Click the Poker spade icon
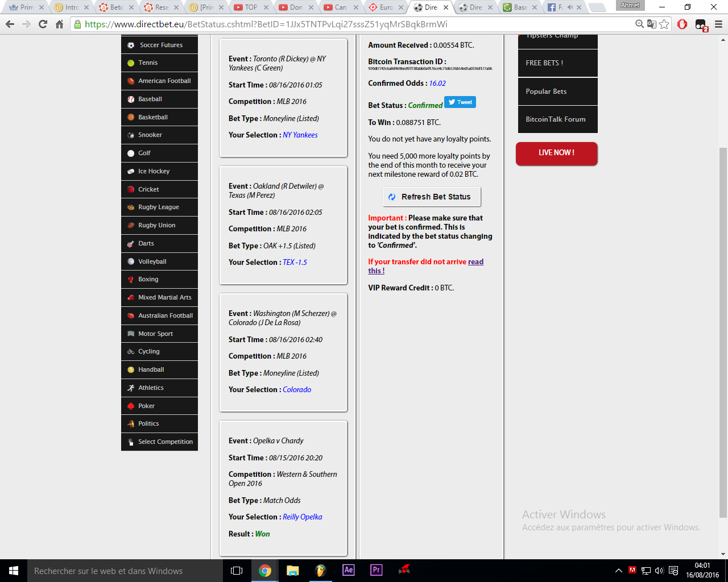The image size is (728, 582). pyautogui.click(x=131, y=406)
